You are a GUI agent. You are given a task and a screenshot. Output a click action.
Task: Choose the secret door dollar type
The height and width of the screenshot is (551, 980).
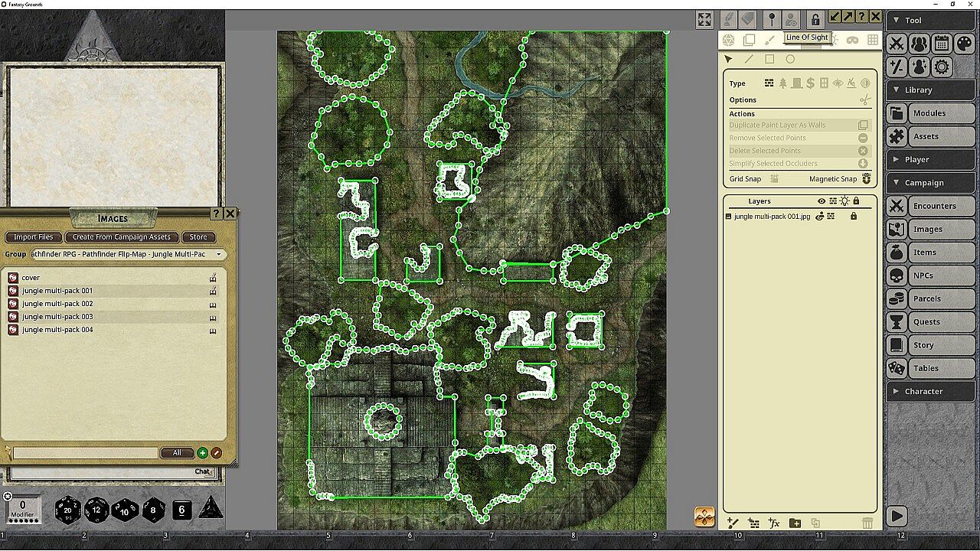pos(810,83)
